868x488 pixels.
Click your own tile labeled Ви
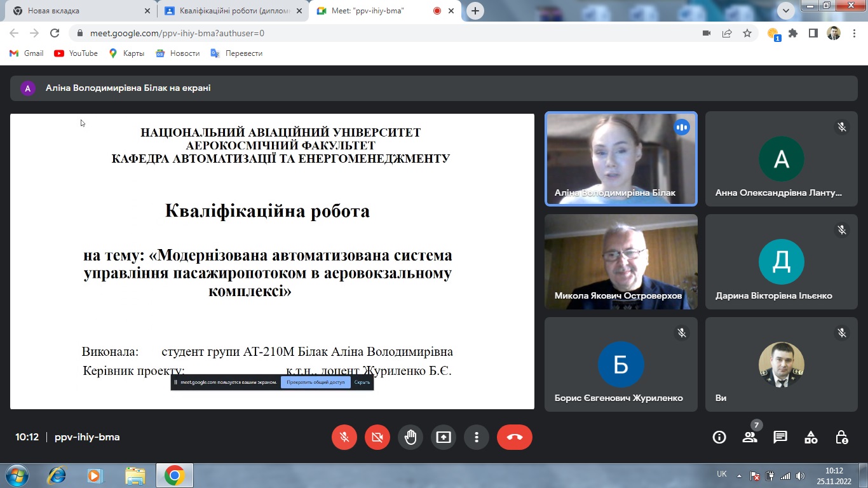[x=782, y=365]
